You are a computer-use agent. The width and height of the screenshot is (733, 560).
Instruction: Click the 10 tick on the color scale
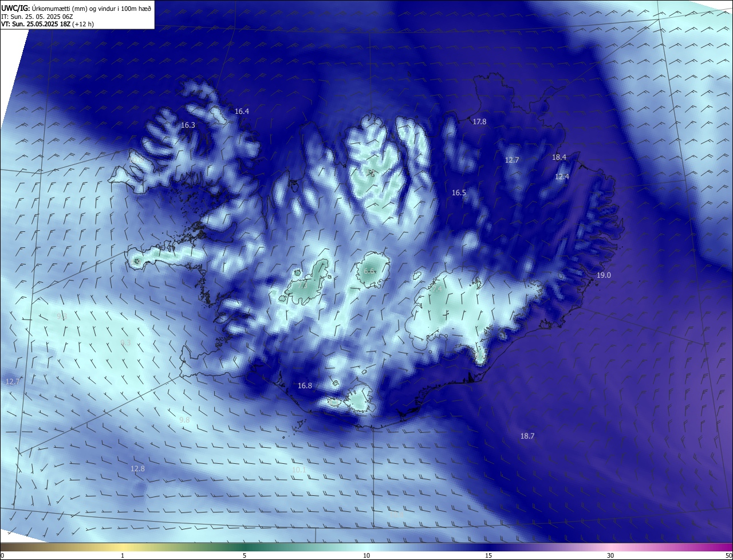tap(366, 555)
